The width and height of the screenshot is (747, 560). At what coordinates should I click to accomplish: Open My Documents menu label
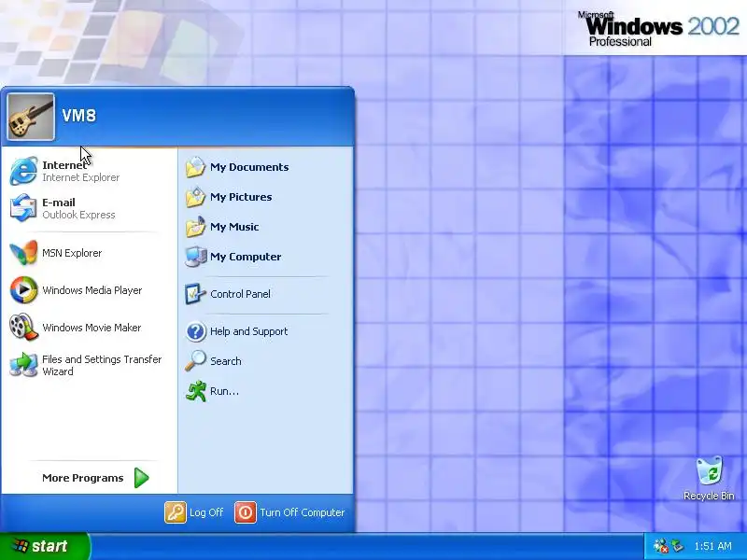tap(249, 167)
